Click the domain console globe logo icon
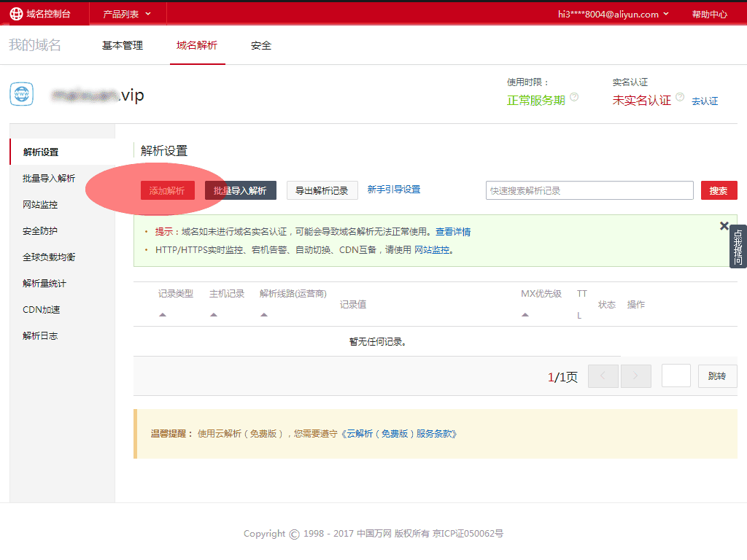This screenshot has height=560, width=747. [x=16, y=14]
